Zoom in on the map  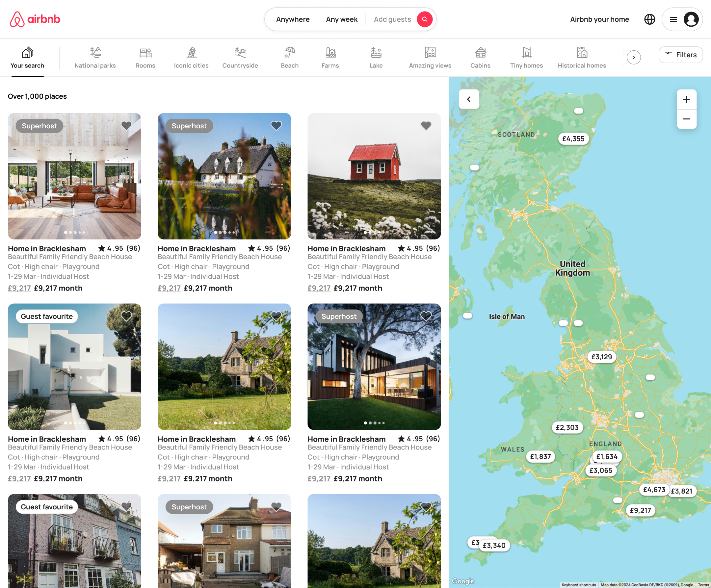point(686,99)
